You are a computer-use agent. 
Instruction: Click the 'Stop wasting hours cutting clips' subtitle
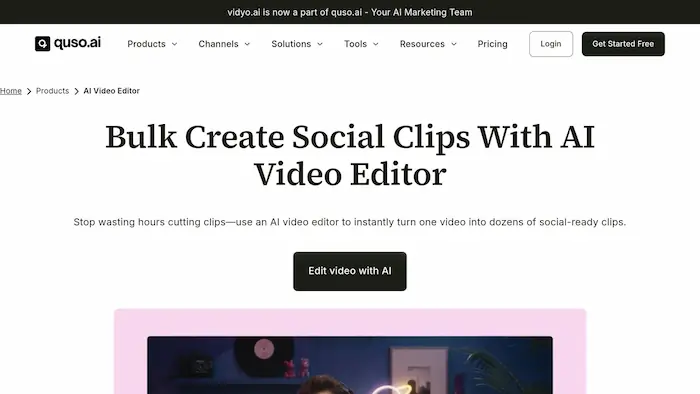pyautogui.click(x=350, y=222)
